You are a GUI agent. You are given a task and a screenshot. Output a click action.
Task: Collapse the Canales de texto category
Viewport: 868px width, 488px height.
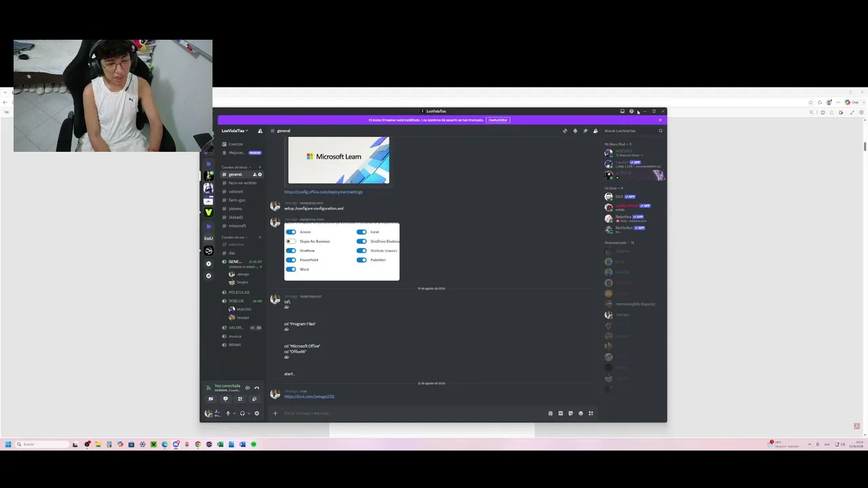tap(235, 167)
